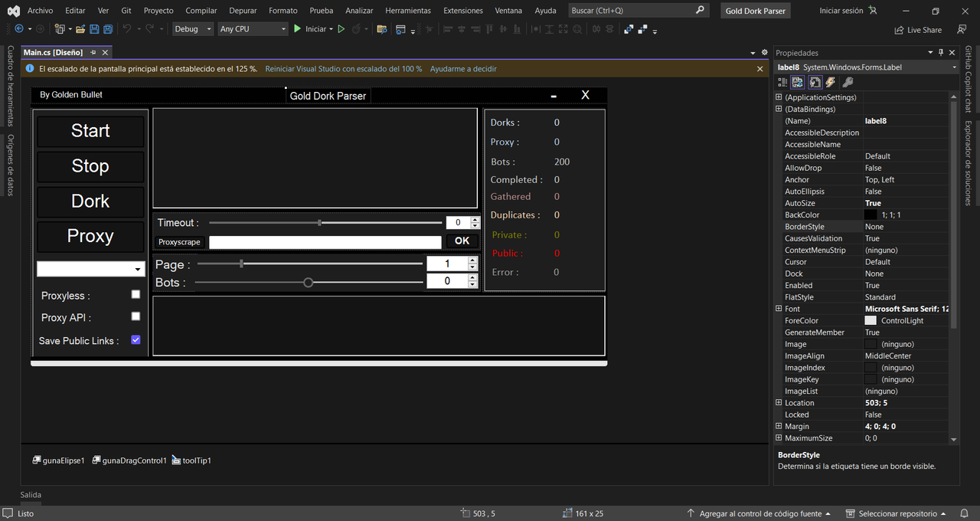Click the Bring to Front layout icon
This screenshot has height=521, width=980.
pyautogui.click(x=629, y=29)
